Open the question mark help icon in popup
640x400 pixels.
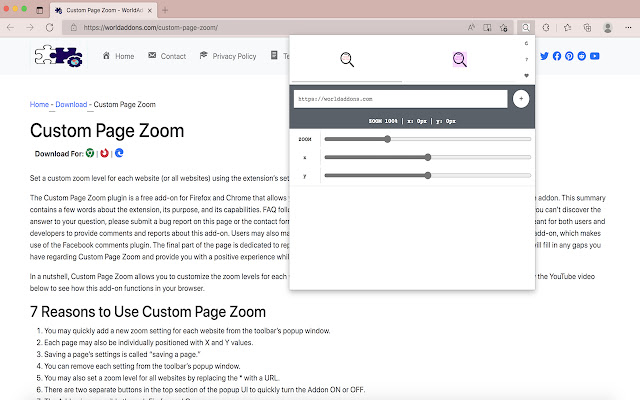tap(526, 60)
